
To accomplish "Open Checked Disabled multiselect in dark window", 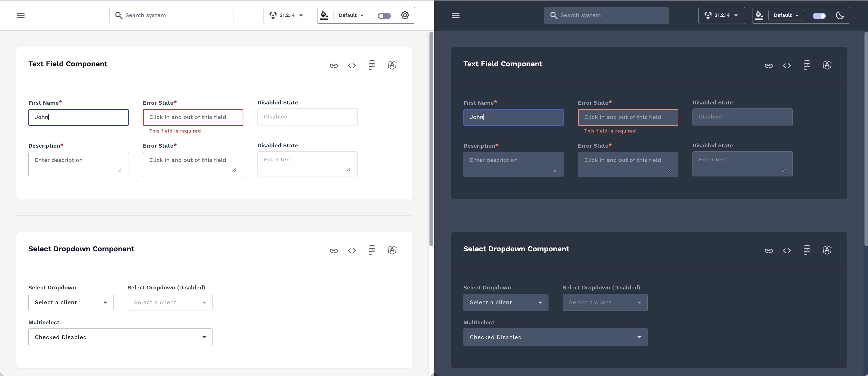I will click(555, 337).
